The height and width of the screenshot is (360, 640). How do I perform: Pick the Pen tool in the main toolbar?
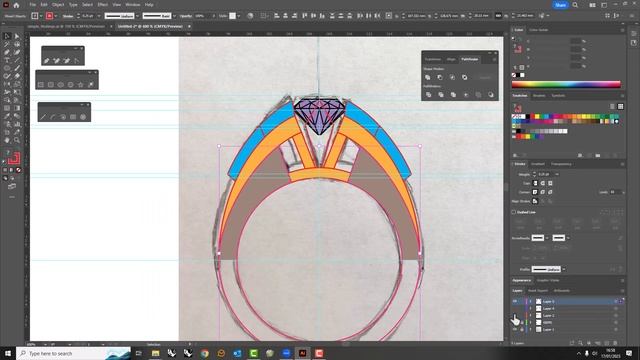[x=7, y=52]
